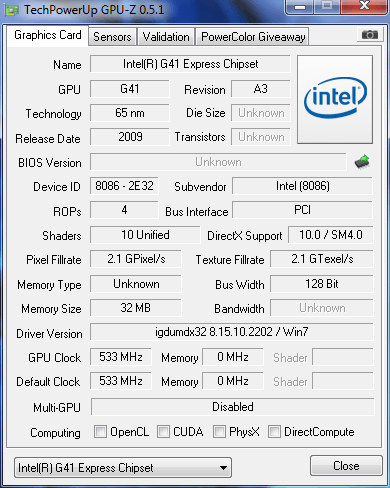
Task: Click the camera screenshot icon
Action: (369, 35)
